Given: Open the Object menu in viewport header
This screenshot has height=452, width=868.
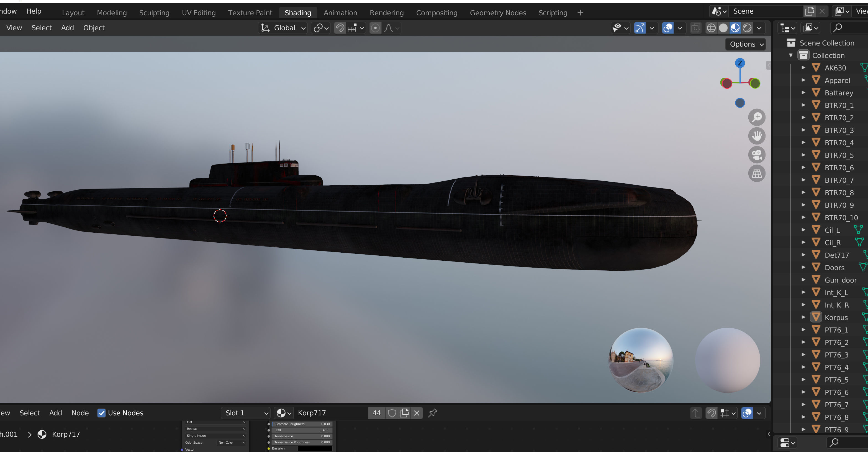Looking at the screenshot, I should click(x=94, y=28).
